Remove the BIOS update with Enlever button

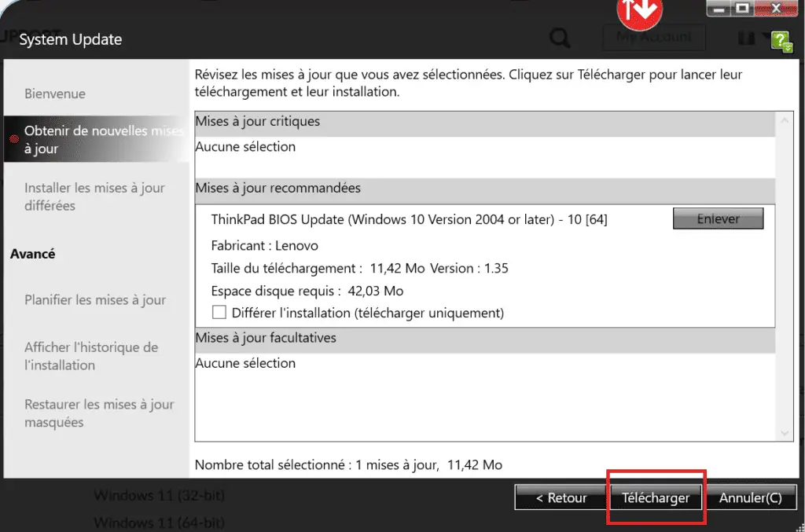tap(718, 218)
